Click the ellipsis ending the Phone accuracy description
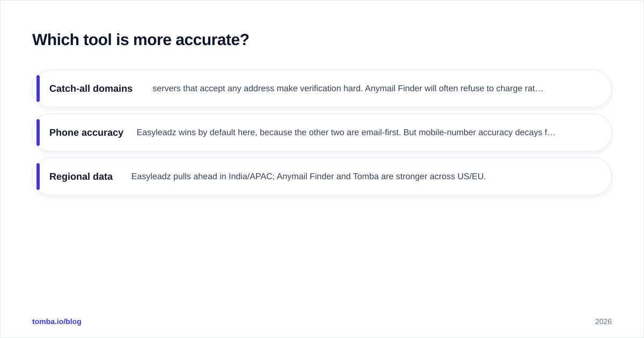 click(x=552, y=133)
